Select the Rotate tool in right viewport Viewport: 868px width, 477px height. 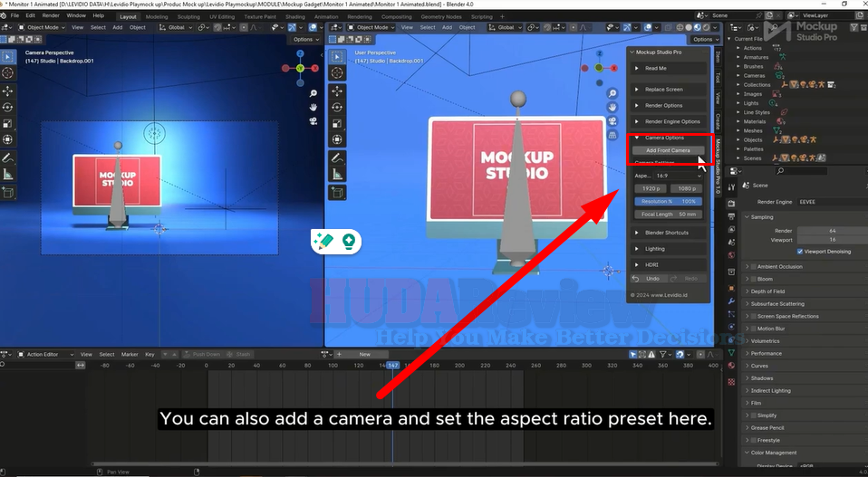tap(337, 107)
